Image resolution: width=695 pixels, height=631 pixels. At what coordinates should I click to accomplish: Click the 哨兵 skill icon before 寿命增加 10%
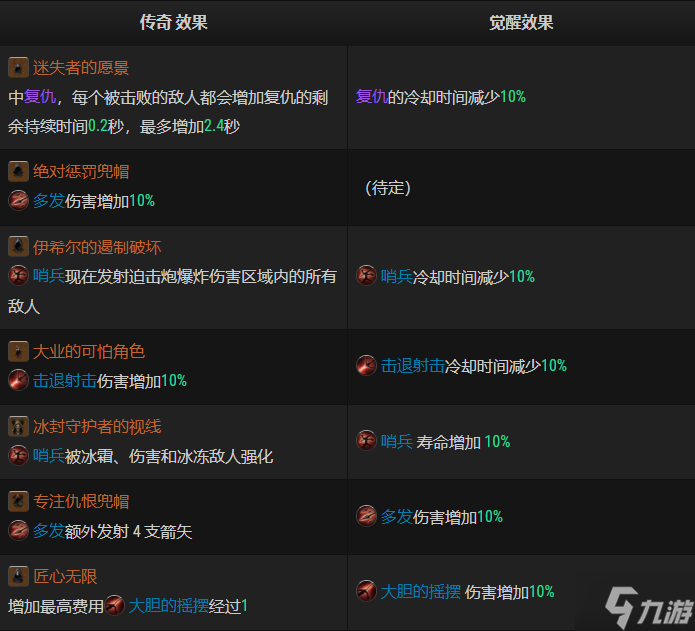[367, 441]
